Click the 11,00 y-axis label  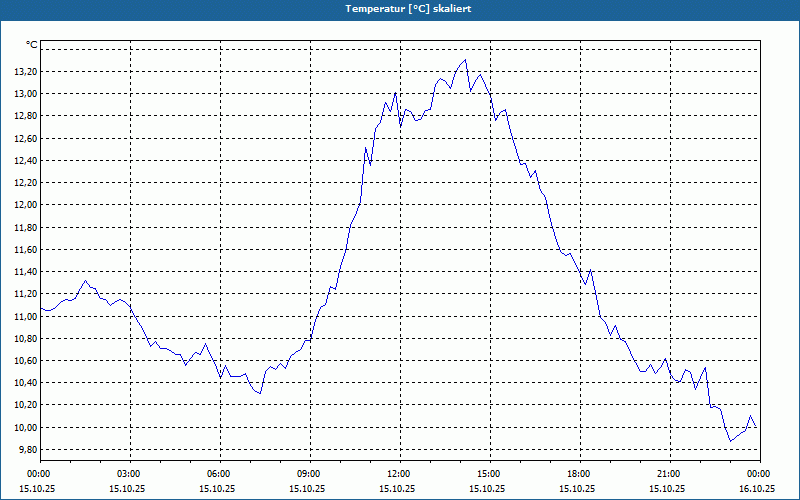point(26,316)
